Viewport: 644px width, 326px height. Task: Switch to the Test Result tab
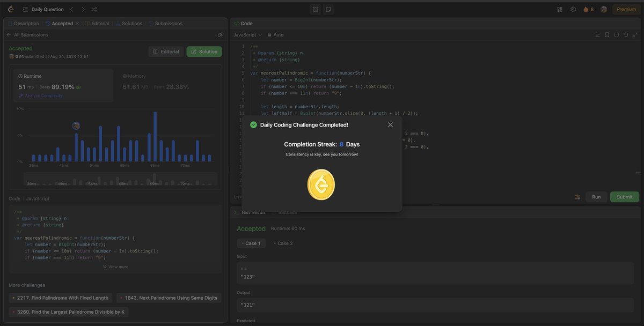249,212
